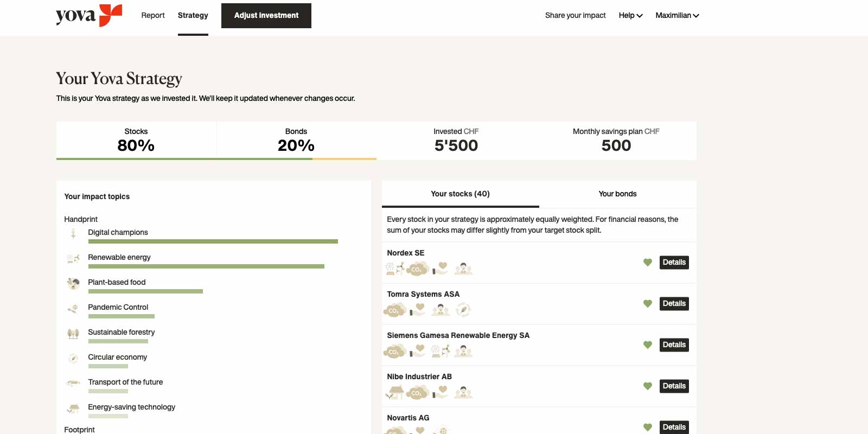Viewport: 868px width, 434px height.
Task: Click Siemens Gamesa CO2 cloud icon
Action: [395, 351]
